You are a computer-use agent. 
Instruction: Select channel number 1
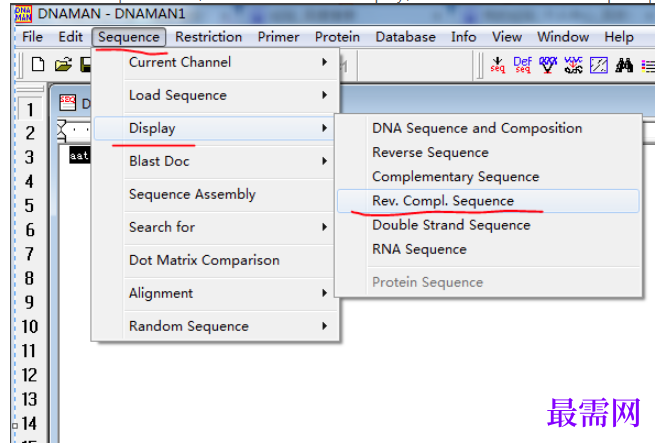click(30, 110)
